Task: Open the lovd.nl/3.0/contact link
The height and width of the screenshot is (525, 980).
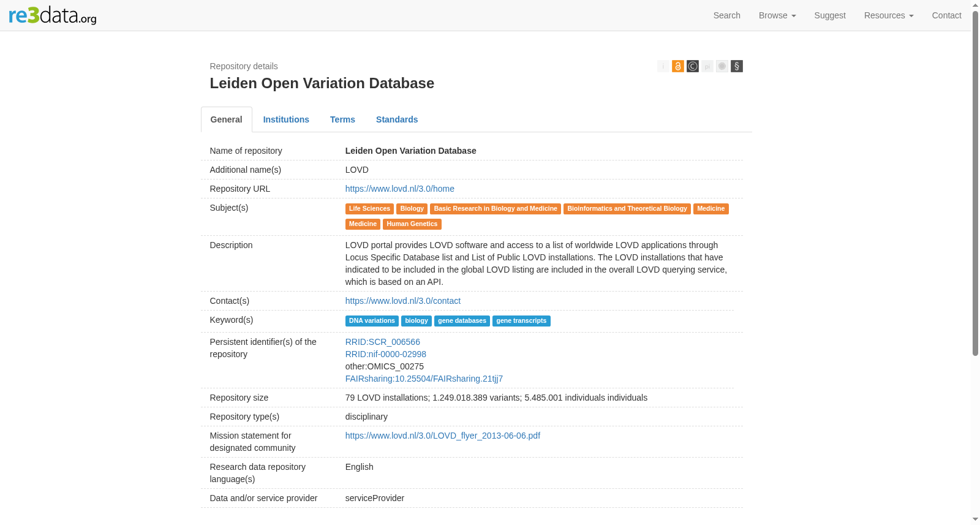Action: 403,301
